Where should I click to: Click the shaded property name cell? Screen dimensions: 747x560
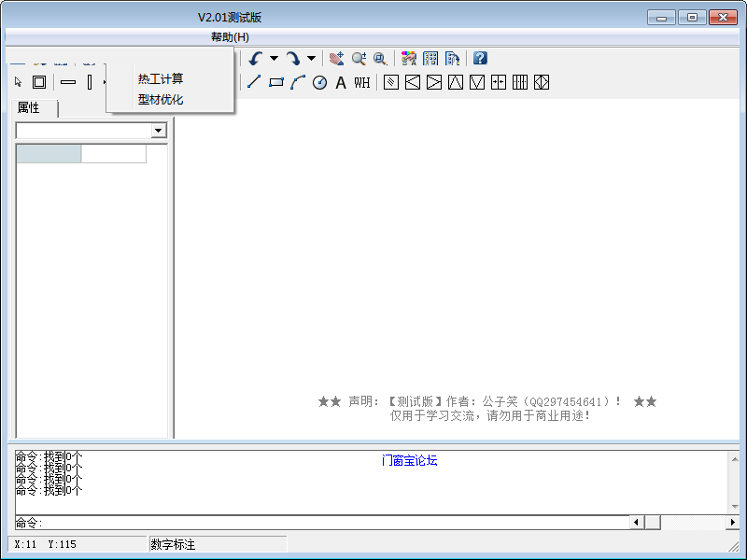(49, 154)
